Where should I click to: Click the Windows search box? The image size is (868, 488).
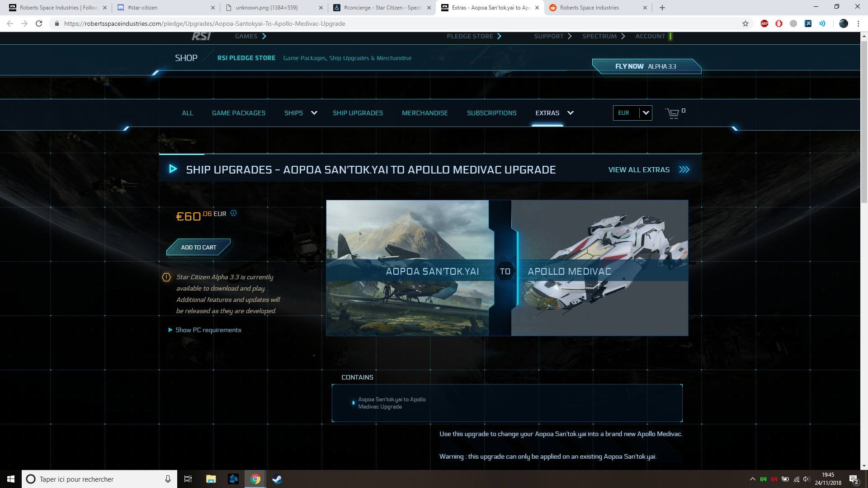99,479
